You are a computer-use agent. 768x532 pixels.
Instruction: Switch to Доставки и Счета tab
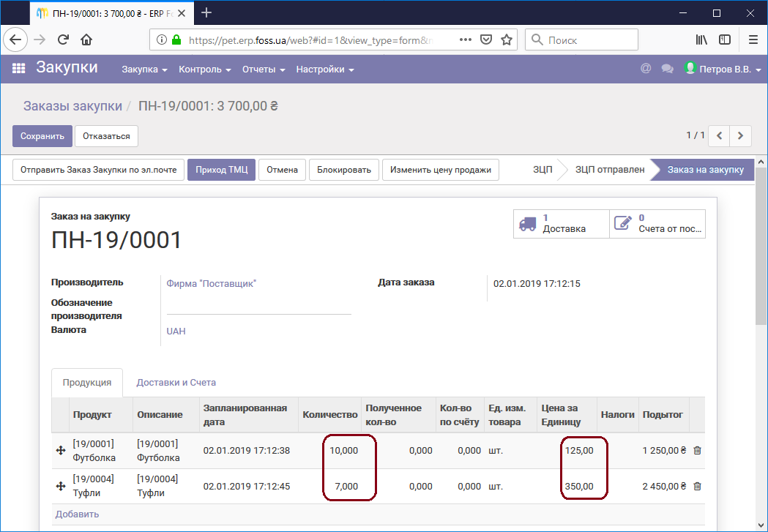(176, 382)
